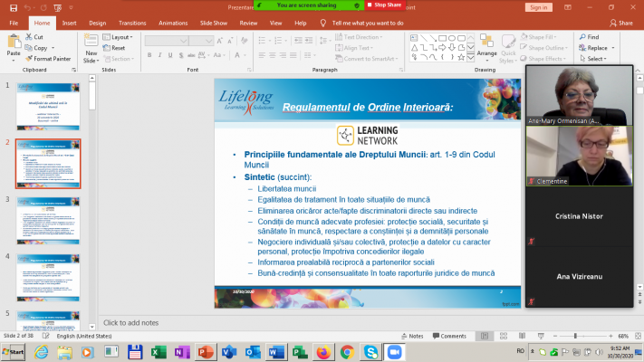The width and height of the screenshot is (644, 362).
Task: Launch Chrome from the taskbar
Action: click(347, 352)
